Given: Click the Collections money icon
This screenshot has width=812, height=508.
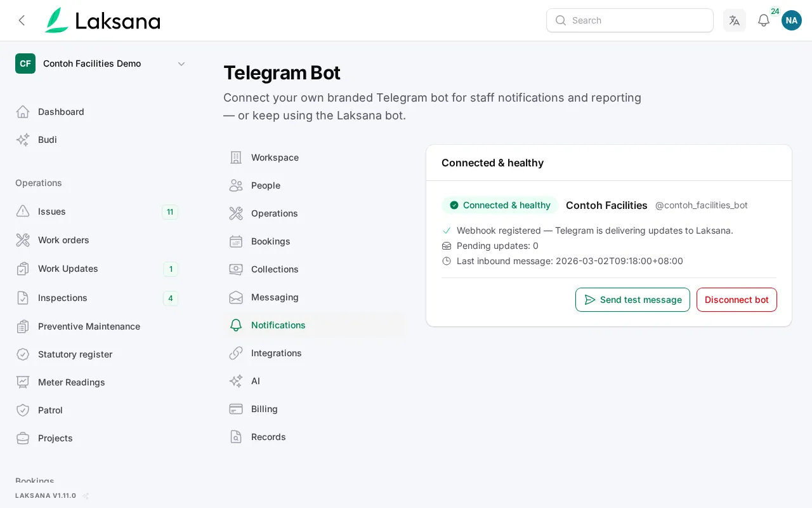Looking at the screenshot, I should point(236,269).
